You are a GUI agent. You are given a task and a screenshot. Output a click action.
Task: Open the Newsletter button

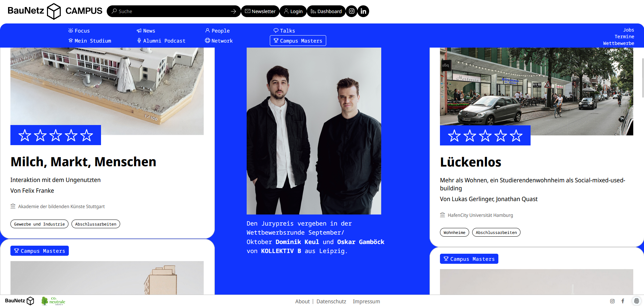pos(260,11)
